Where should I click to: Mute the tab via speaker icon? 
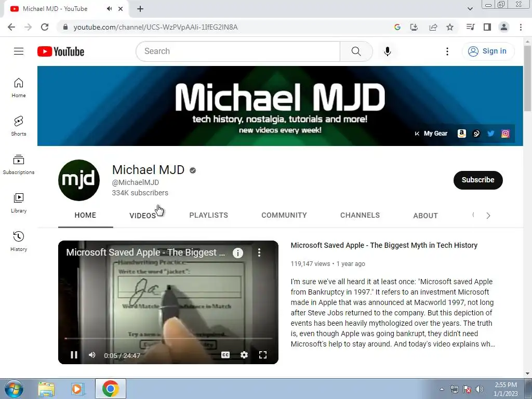(x=109, y=9)
